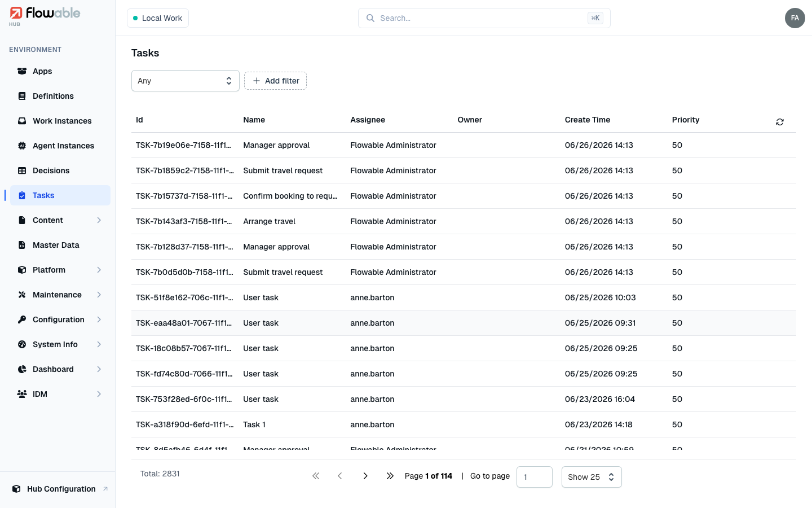Sort by the Priority column header
The width and height of the screenshot is (812, 508).
pos(686,120)
